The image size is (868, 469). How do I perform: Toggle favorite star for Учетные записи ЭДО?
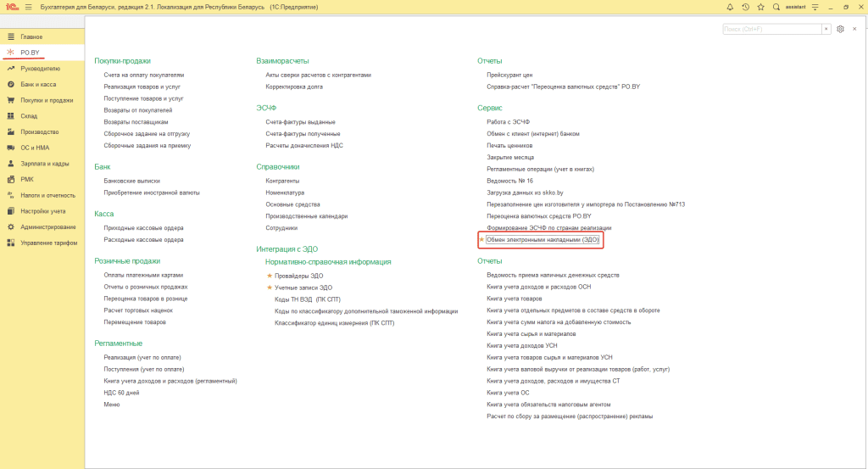270,288
